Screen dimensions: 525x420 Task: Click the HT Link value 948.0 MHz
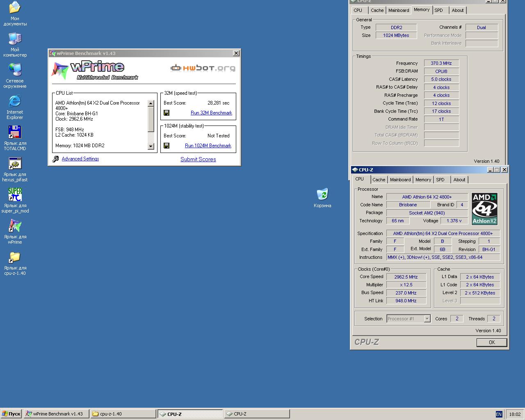pyautogui.click(x=406, y=301)
